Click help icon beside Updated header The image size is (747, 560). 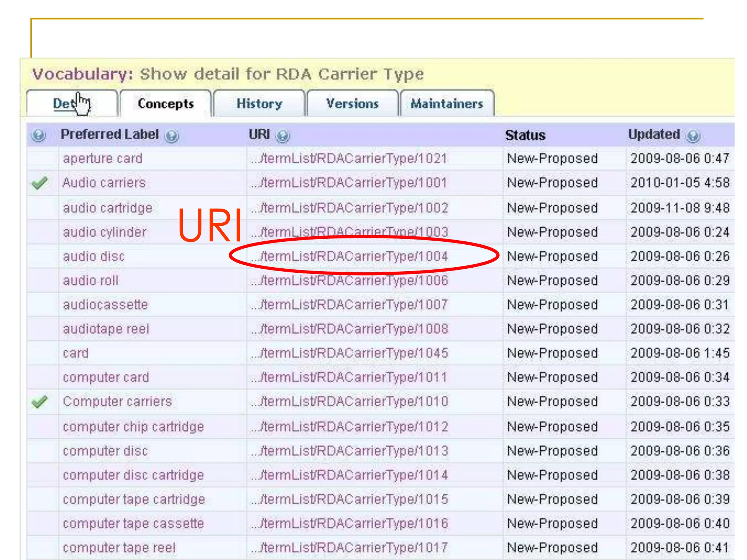pos(693,136)
